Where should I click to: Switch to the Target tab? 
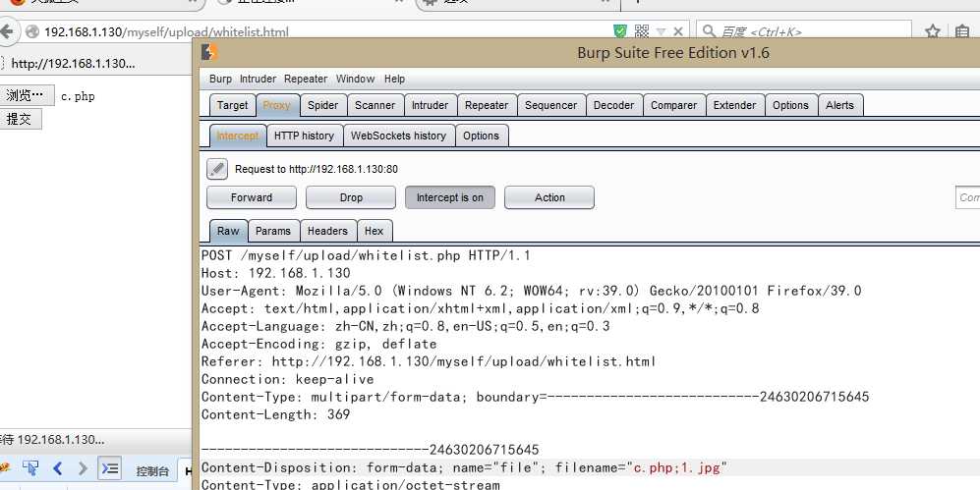(233, 105)
